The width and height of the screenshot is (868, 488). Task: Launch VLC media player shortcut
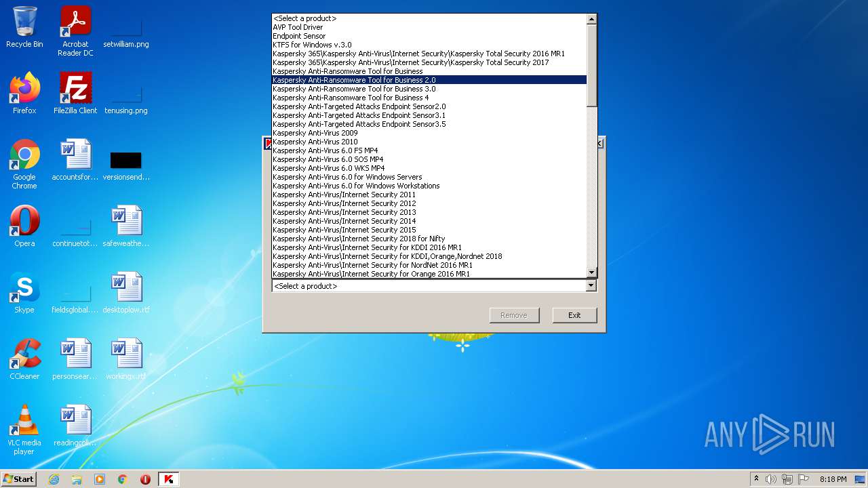pos(24,430)
